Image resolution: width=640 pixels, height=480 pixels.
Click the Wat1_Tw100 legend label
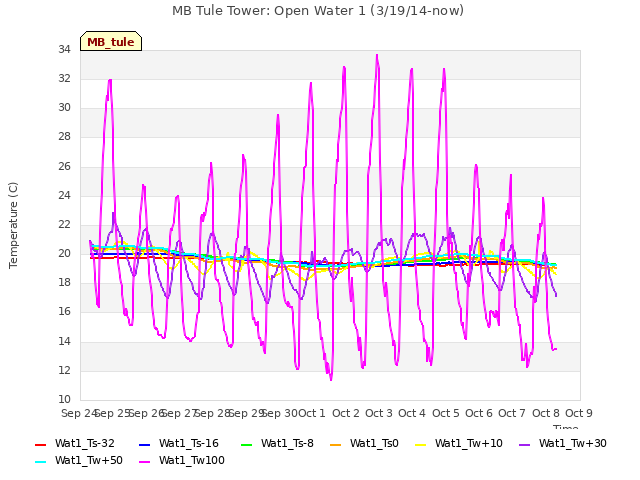tap(192, 460)
